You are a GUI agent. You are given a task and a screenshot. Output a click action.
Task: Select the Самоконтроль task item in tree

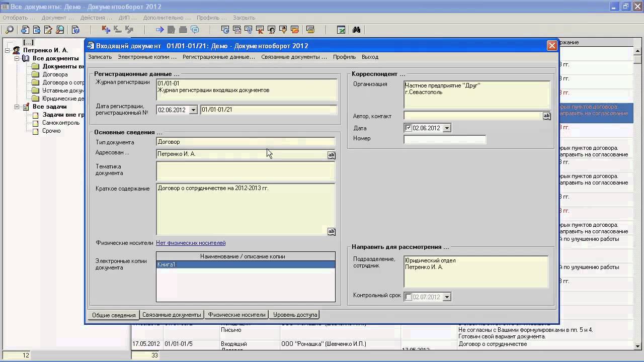[61, 123]
